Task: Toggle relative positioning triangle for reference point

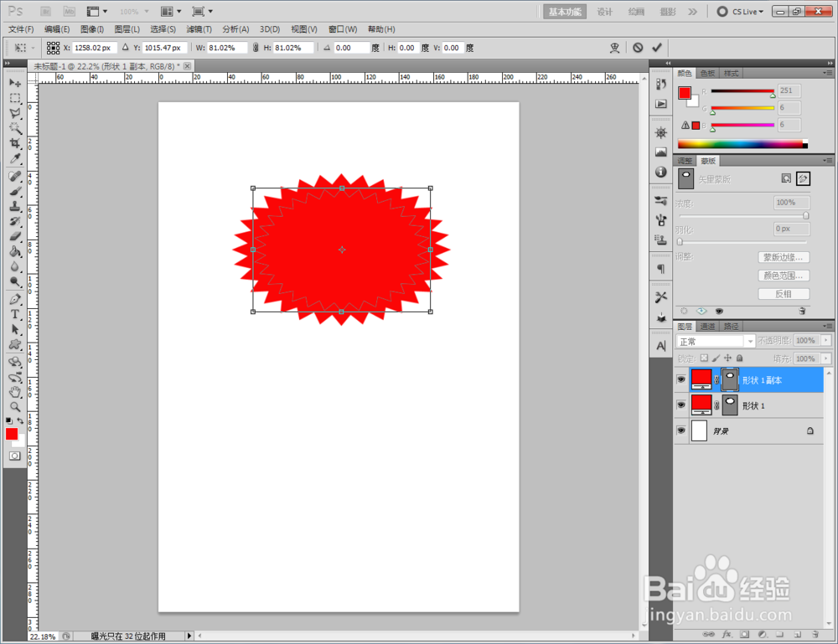Action: (x=125, y=48)
